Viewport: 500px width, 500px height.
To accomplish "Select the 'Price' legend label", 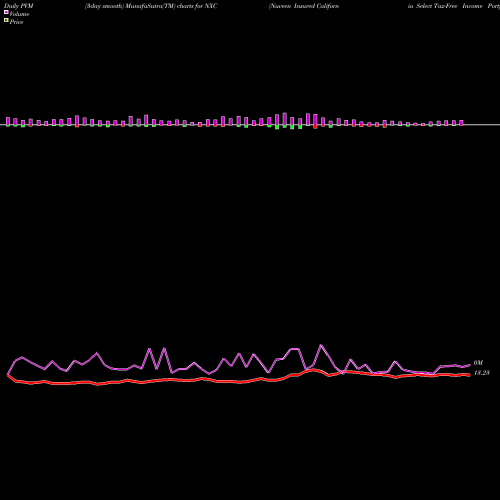I will [x=16, y=22].
